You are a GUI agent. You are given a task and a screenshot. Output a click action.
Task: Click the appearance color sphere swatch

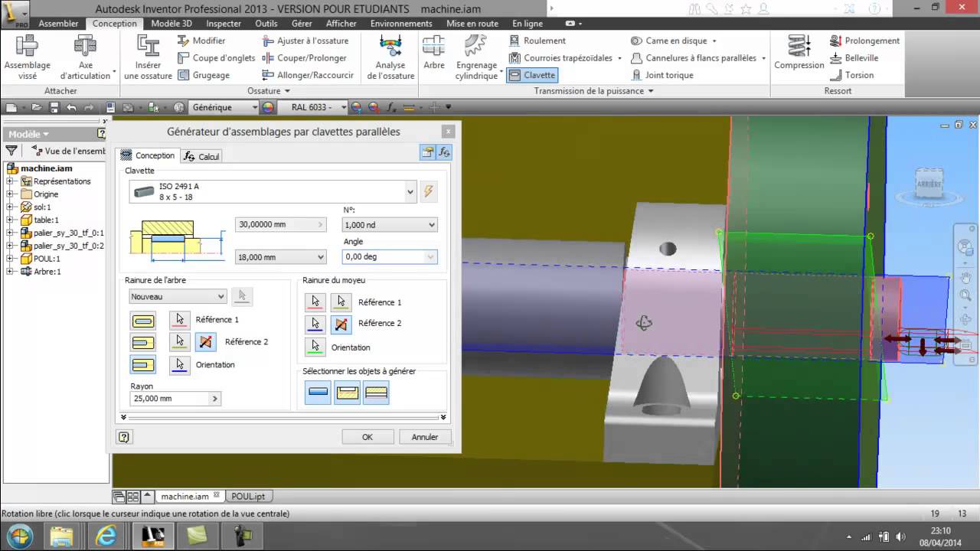pos(268,108)
